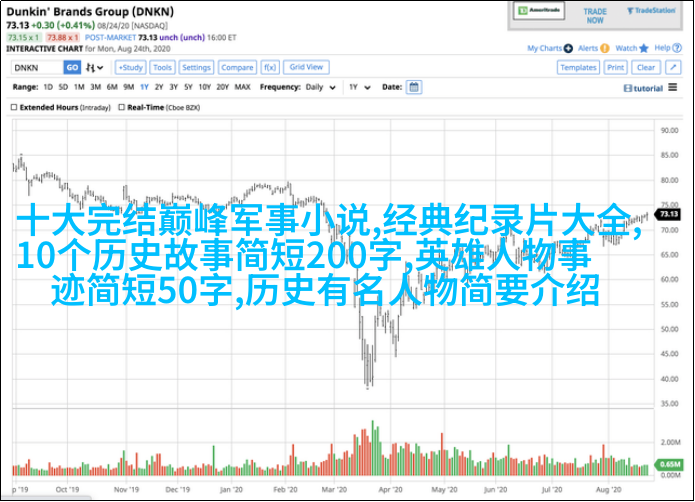
Task: Click the Clear button
Action: [x=646, y=67]
